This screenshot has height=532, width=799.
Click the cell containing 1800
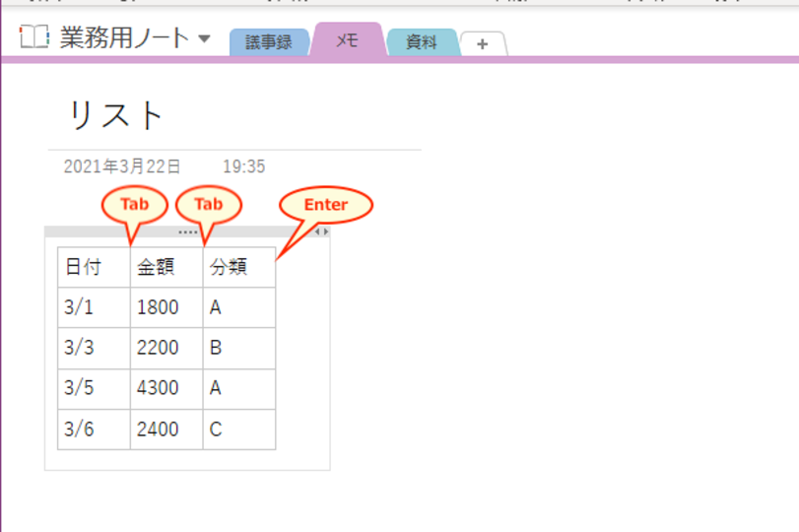pyautogui.click(x=166, y=307)
